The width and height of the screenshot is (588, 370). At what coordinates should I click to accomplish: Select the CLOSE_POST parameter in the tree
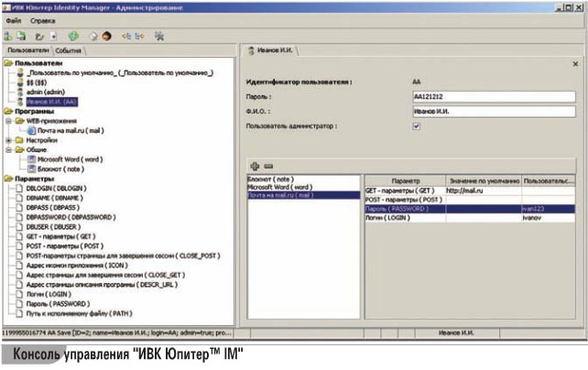123,256
